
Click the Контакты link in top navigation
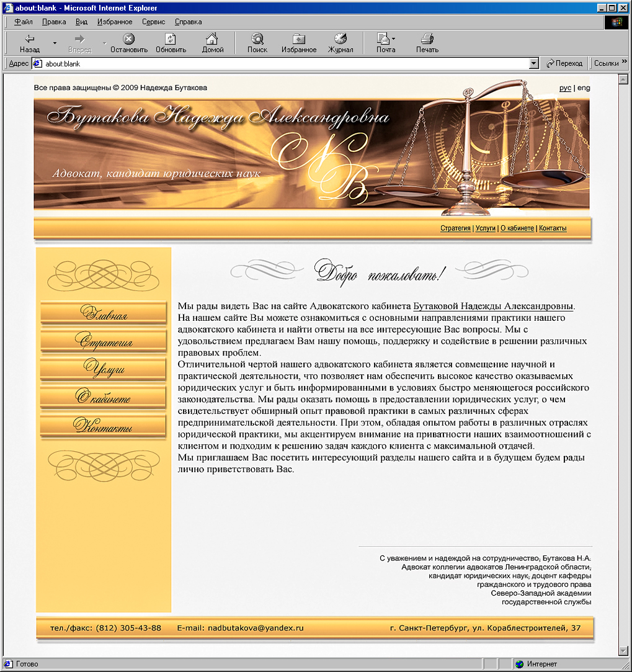pyautogui.click(x=553, y=228)
